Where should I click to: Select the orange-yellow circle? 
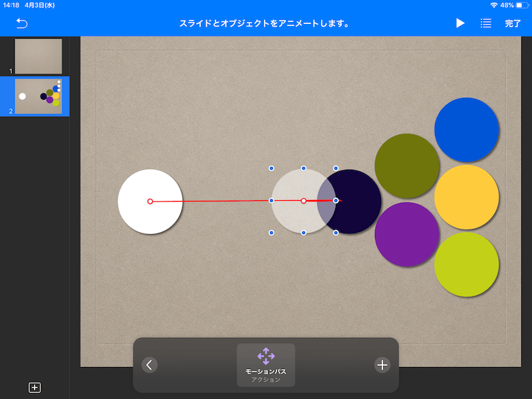467,197
